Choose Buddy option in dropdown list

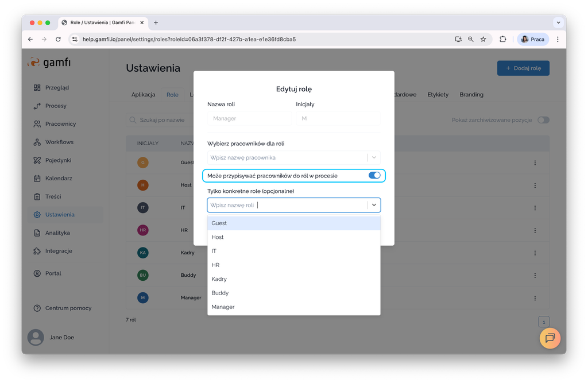pyautogui.click(x=220, y=293)
